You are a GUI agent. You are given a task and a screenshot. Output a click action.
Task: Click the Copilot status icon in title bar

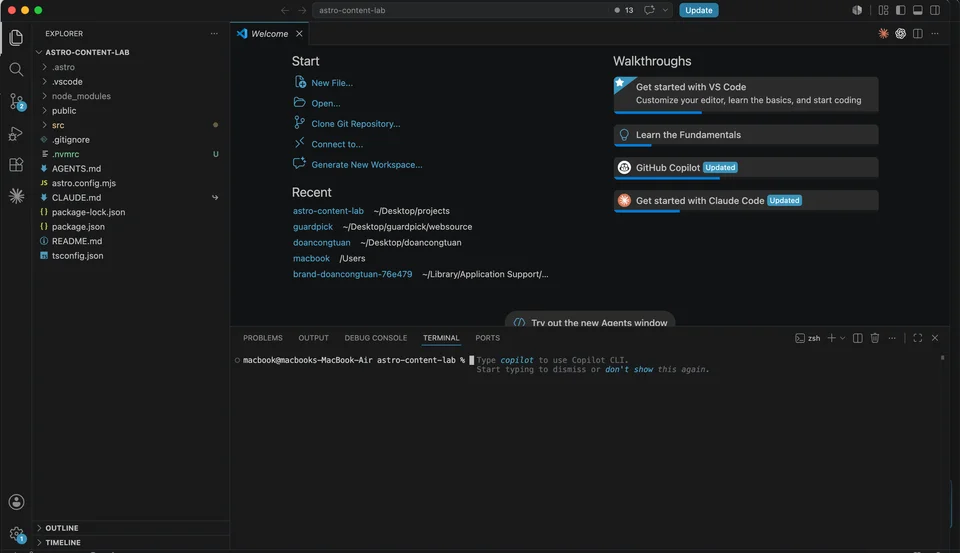click(857, 10)
